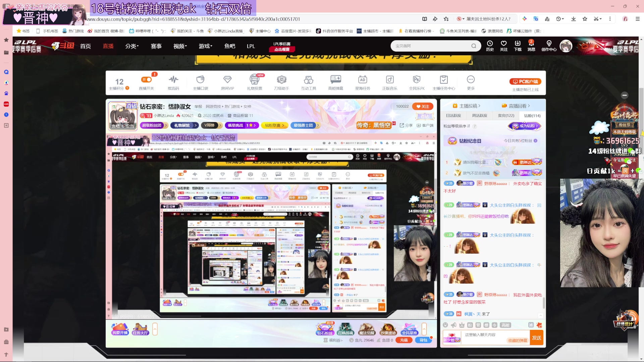Click the 收藏的弹幕 saved danmaku link
This screenshot has height=362, width=644.
pos(518,340)
